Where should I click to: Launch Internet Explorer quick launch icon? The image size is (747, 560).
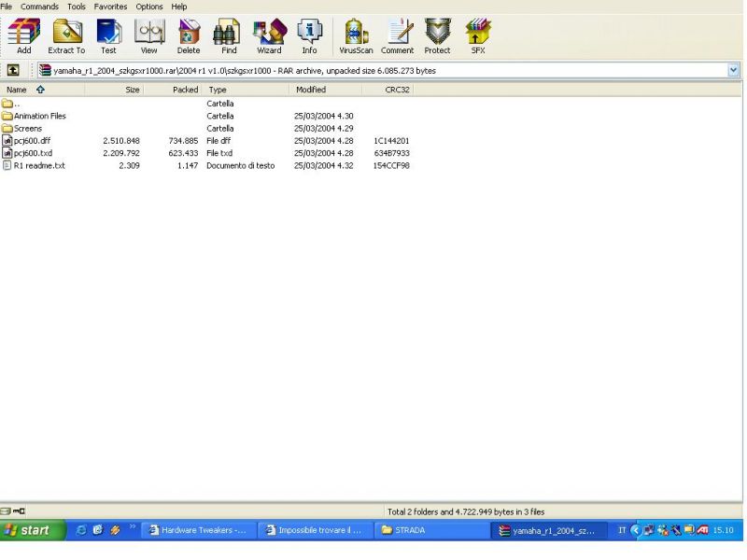pos(81,529)
